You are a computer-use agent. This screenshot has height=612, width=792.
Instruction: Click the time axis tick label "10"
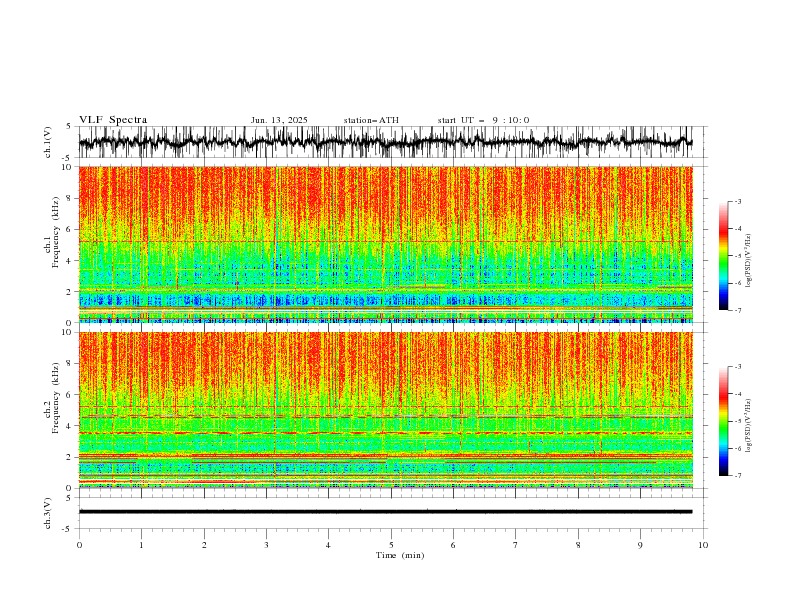703,546
